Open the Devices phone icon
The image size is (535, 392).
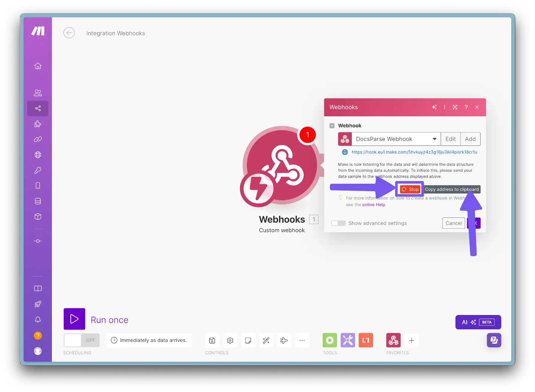click(38, 186)
